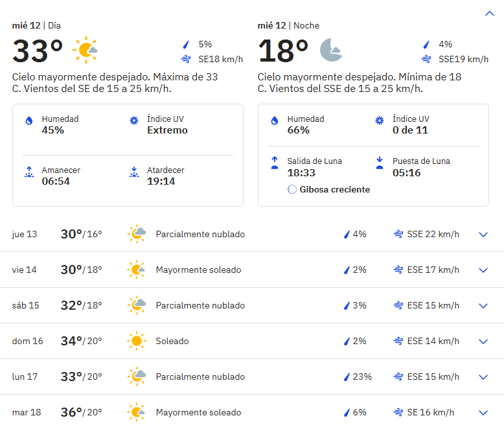Click the night moon cloud icon
The image size is (504, 429).
(331, 50)
